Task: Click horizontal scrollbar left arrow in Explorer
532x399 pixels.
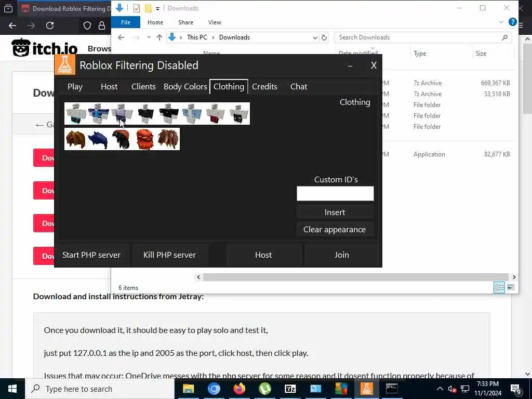Action: click(199, 277)
